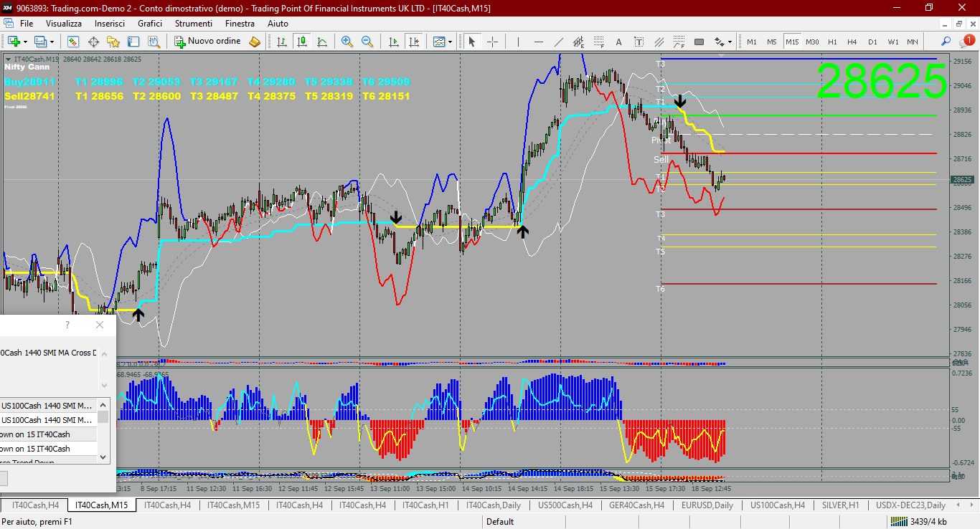Select the Fibonacci retracement tool
Image resolution: width=980 pixels, height=529 pixels.
[x=599, y=42]
